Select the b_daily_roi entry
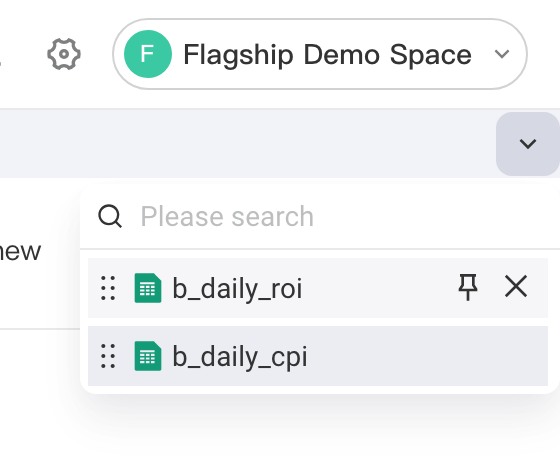Viewport: 560px width, 474px height. pos(318,288)
